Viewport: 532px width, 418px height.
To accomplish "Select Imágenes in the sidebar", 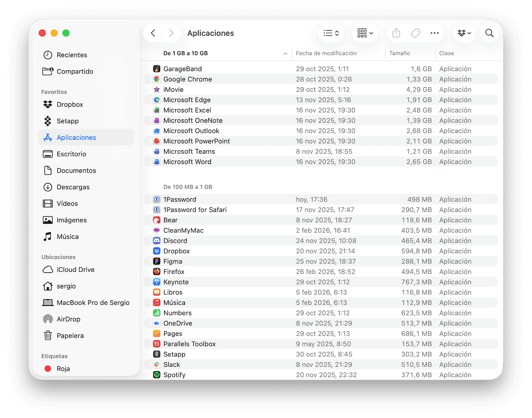I will tap(86, 220).
